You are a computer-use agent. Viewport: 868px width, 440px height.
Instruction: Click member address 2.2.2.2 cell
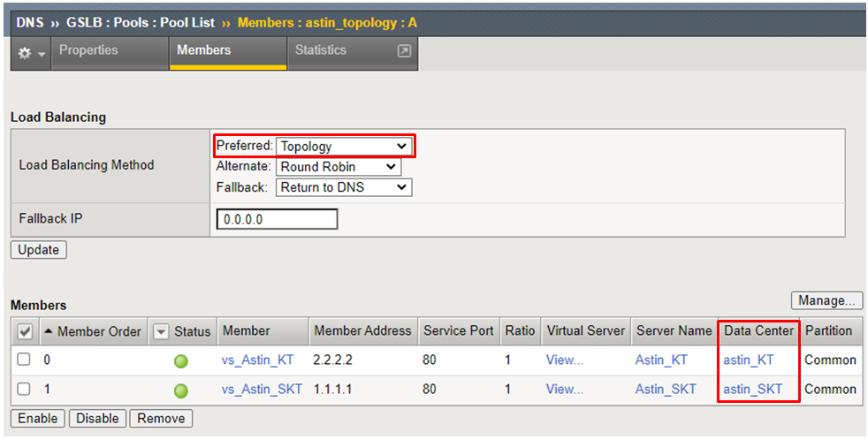tap(332, 360)
